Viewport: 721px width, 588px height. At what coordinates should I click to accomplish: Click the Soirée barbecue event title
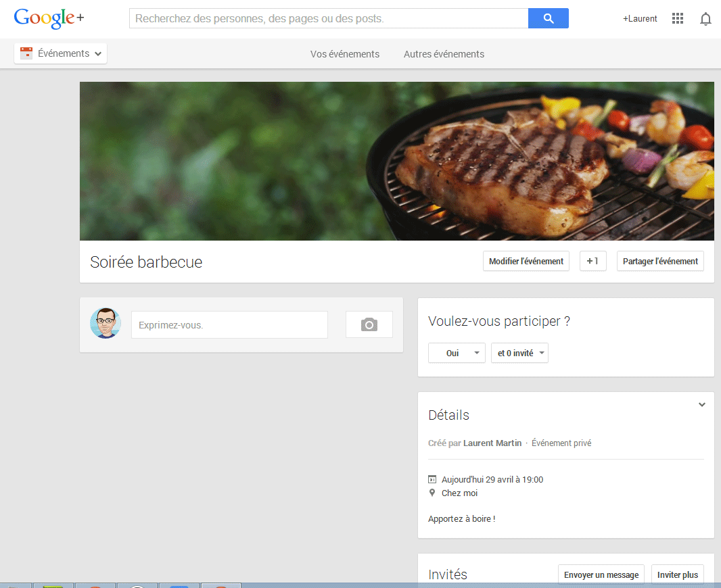click(x=146, y=262)
